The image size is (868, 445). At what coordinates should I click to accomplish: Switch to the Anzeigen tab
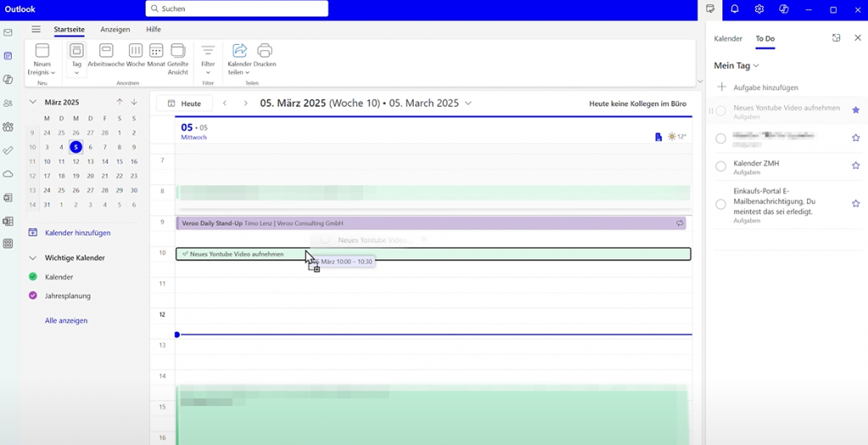[x=115, y=30]
